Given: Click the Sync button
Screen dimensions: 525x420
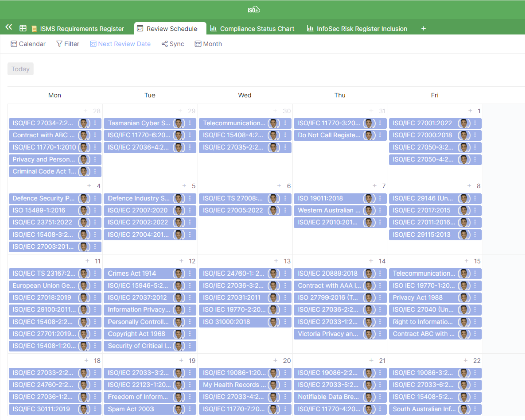Looking at the screenshot, I should tap(173, 44).
